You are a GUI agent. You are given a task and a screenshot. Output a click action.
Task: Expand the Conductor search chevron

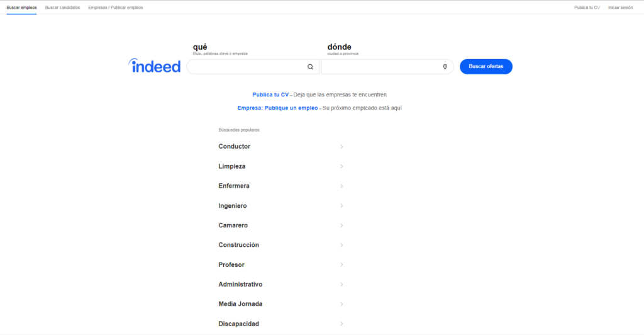point(341,147)
